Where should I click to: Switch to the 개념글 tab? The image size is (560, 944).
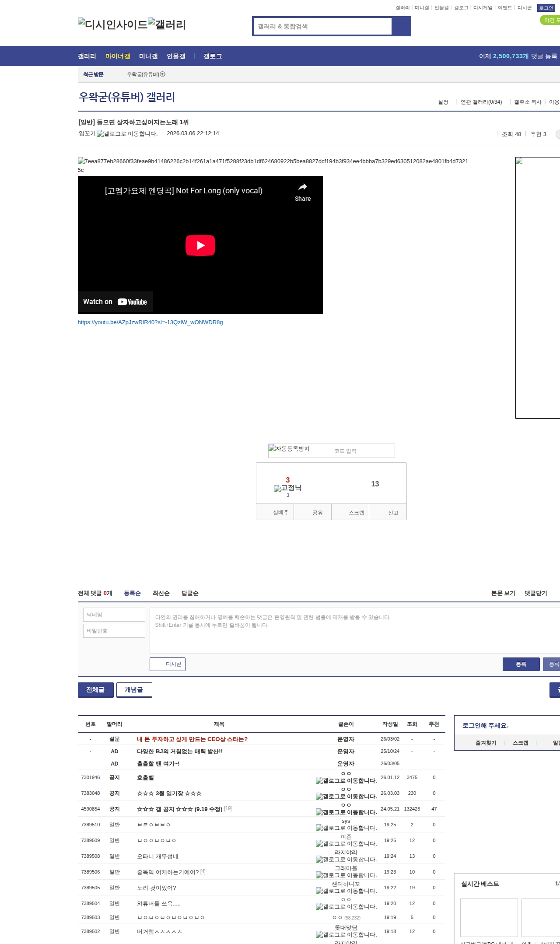[x=134, y=690]
